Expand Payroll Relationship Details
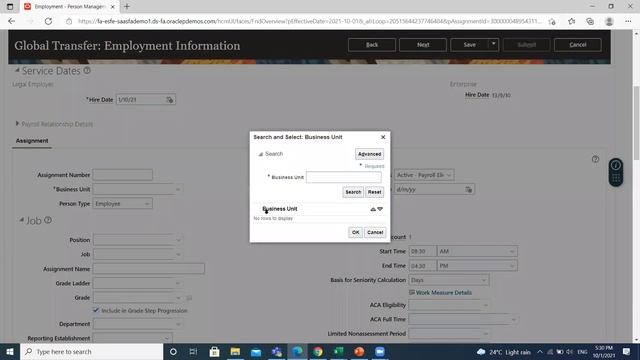640x360 pixels. [17, 124]
